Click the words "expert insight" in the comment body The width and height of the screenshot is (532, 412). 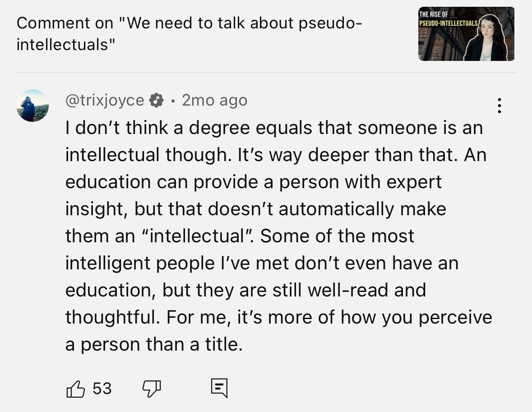click(x=406, y=182)
